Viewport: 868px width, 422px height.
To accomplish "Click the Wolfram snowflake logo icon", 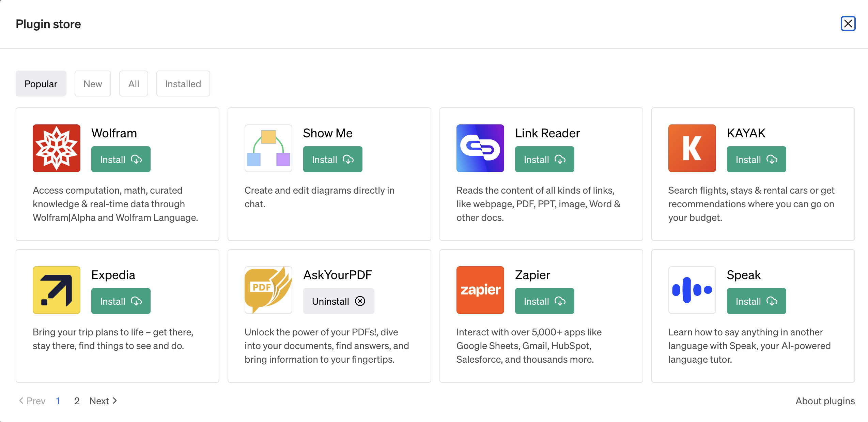I will [x=57, y=148].
